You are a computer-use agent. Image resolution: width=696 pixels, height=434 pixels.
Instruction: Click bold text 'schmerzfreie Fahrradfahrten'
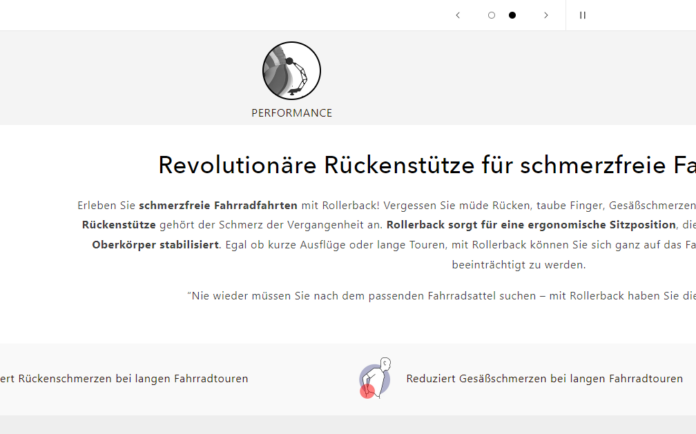[x=218, y=205]
